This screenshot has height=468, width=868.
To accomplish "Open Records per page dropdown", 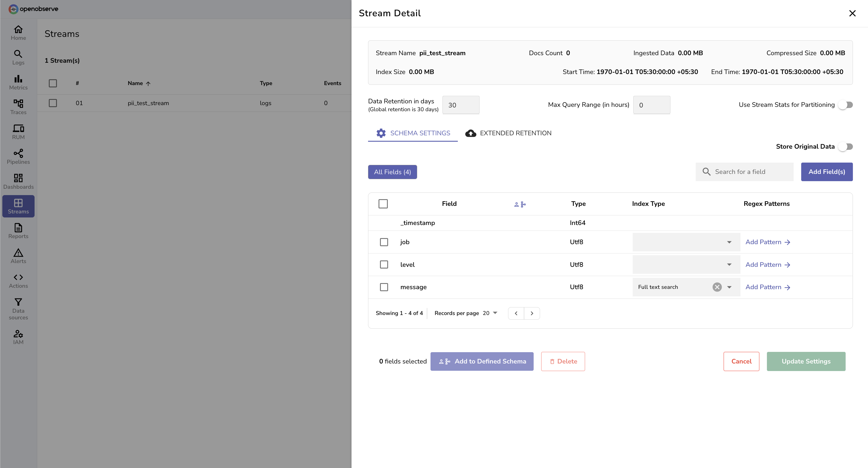I will pyautogui.click(x=490, y=313).
